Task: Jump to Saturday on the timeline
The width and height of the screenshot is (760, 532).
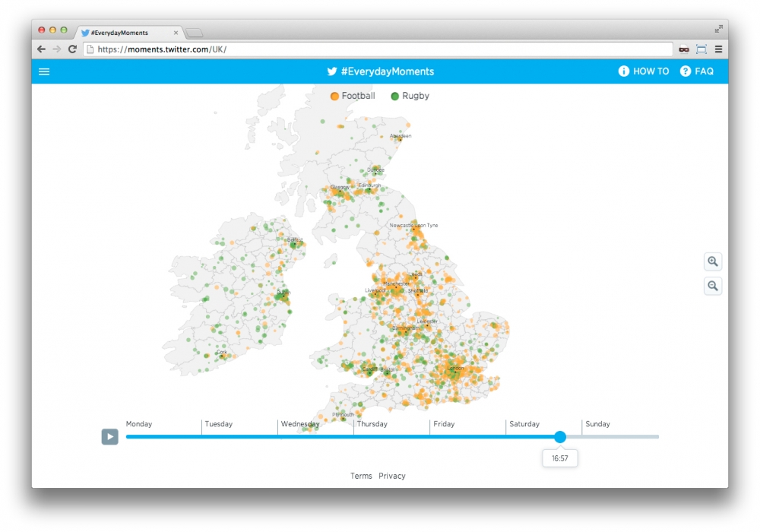Action: pyautogui.click(x=524, y=424)
